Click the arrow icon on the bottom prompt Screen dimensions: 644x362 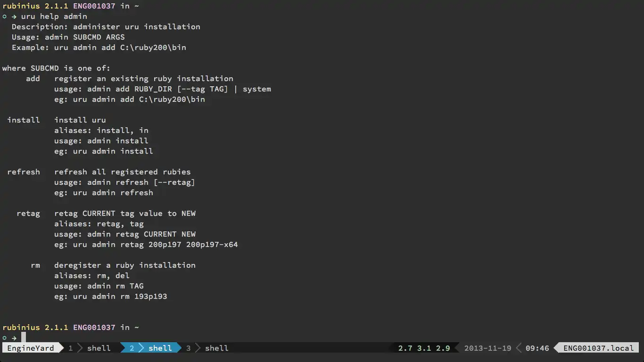point(14,338)
